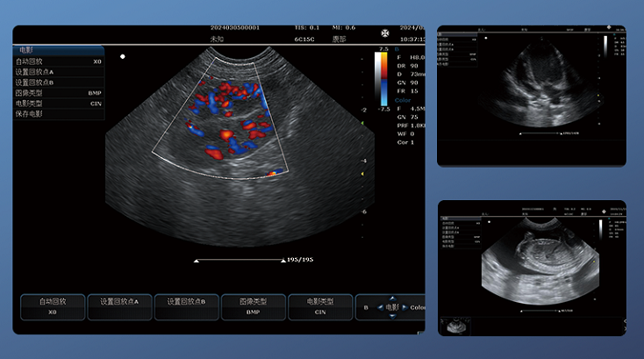Click the -4 depth scale label
Image resolution: width=644 pixels, height=359 pixels.
pos(363,161)
